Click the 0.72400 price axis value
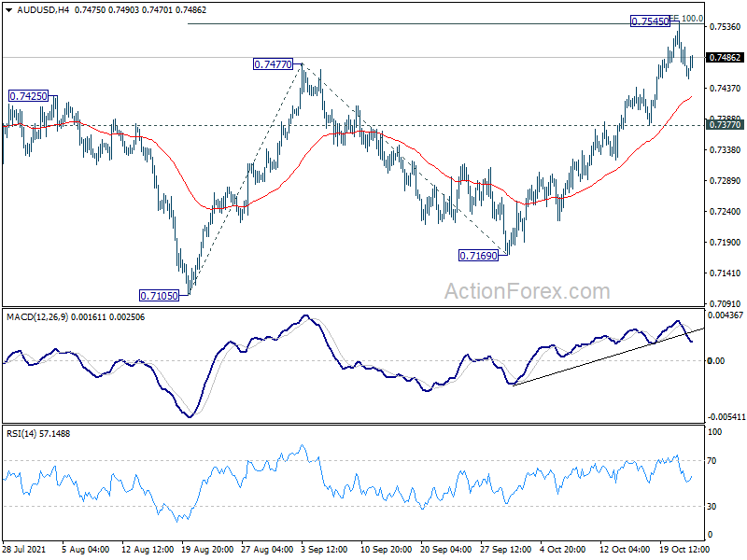This screenshot has width=747, height=560. [x=725, y=212]
